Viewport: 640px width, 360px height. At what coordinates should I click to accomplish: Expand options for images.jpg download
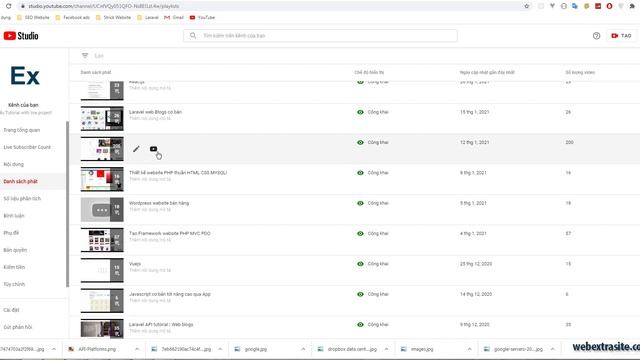tap(469, 349)
